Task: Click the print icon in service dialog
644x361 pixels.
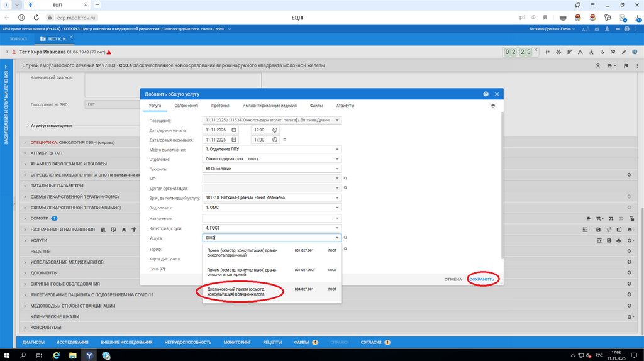Action: tap(493, 106)
